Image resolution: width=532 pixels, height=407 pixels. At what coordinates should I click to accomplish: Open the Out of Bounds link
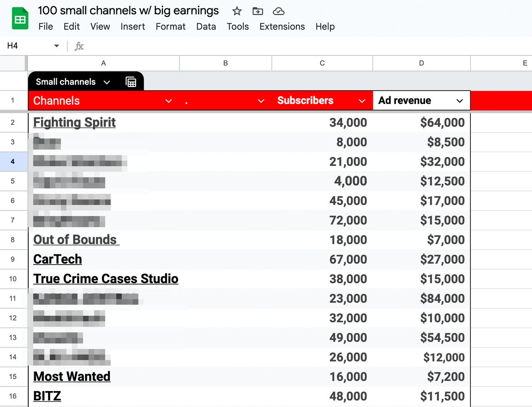[76, 240]
